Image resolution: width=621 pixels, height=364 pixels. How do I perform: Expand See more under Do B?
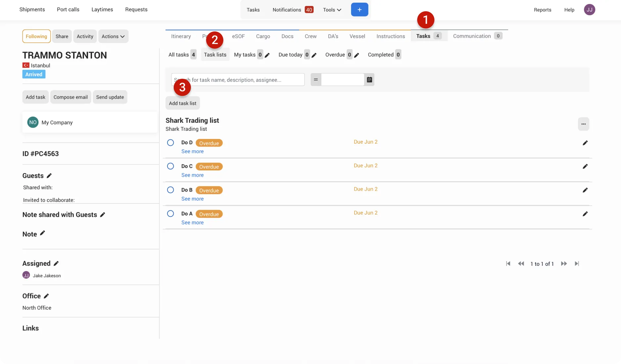192,199
